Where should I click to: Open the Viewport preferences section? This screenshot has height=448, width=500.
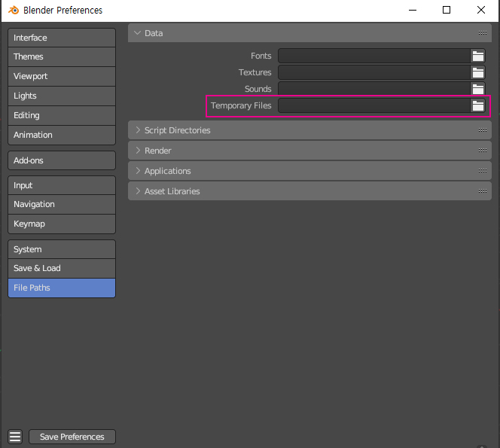[x=62, y=76]
